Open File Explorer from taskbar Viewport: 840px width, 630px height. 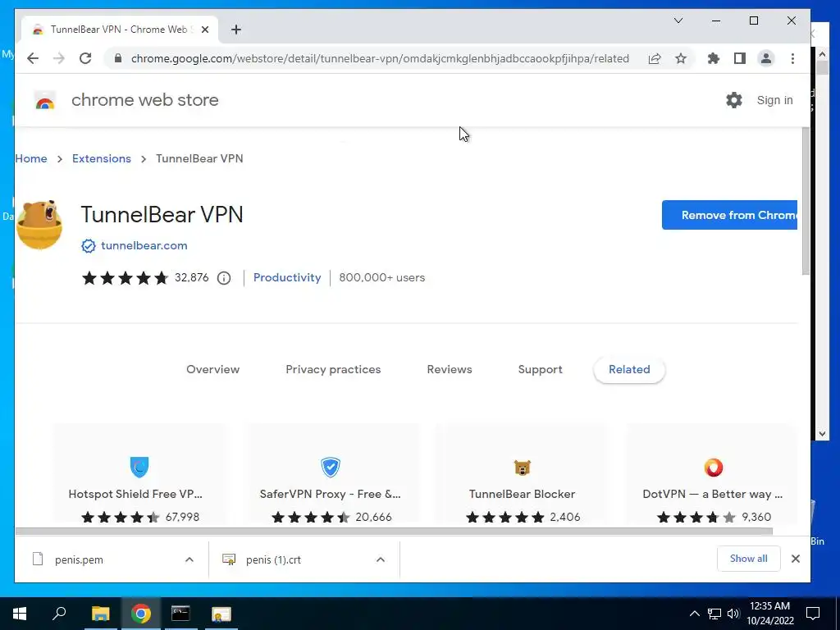pyautogui.click(x=101, y=614)
